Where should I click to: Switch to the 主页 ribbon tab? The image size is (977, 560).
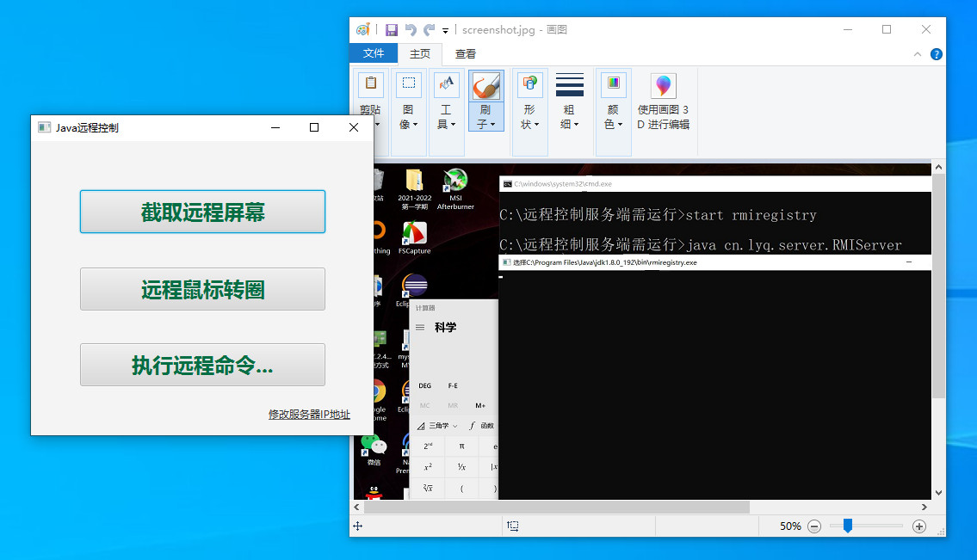[420, 54]
